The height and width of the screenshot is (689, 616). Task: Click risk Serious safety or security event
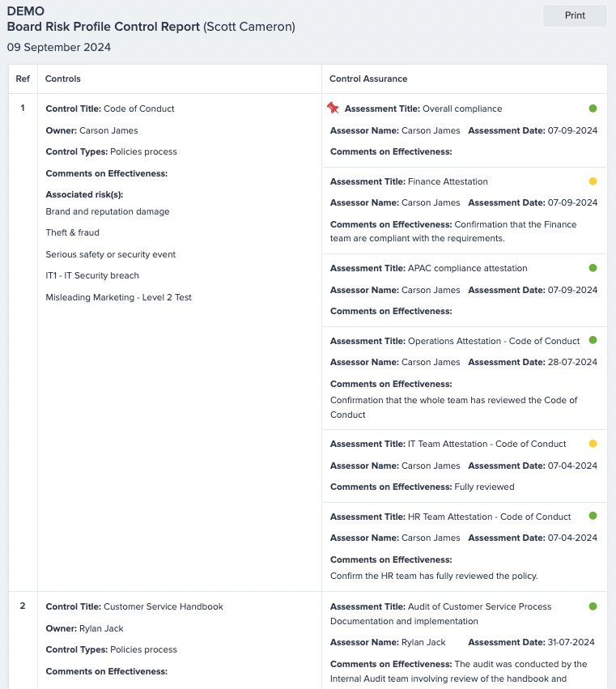click(x=111, y=254)
